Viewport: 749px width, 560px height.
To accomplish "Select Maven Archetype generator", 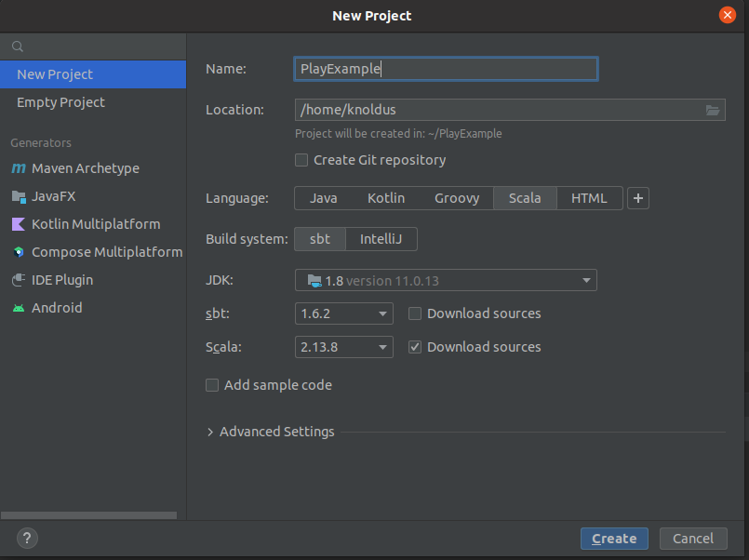I will [93, 168].
